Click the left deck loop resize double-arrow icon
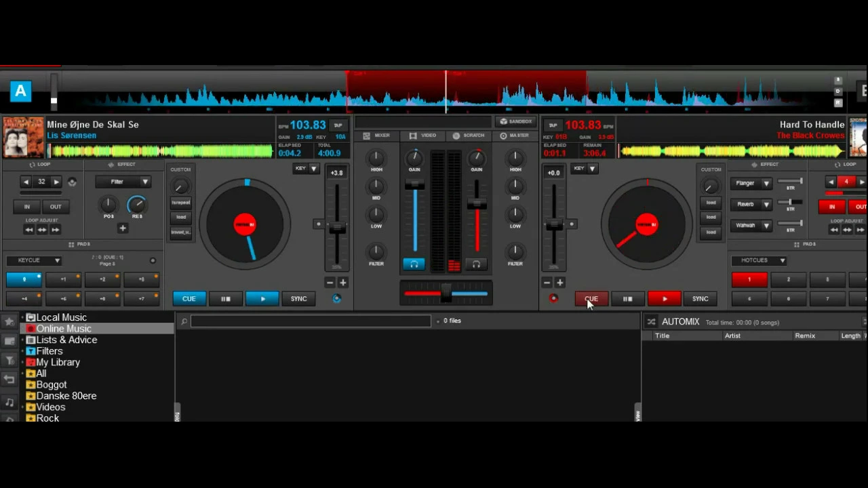Image resolution: width=868 pixels, height=488 pixels. coord(42,230)
